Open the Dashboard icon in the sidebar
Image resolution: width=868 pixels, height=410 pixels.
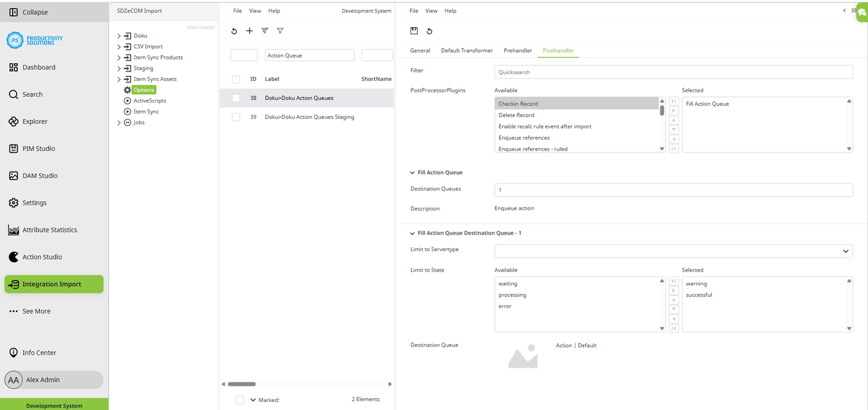tap(14, 67)
